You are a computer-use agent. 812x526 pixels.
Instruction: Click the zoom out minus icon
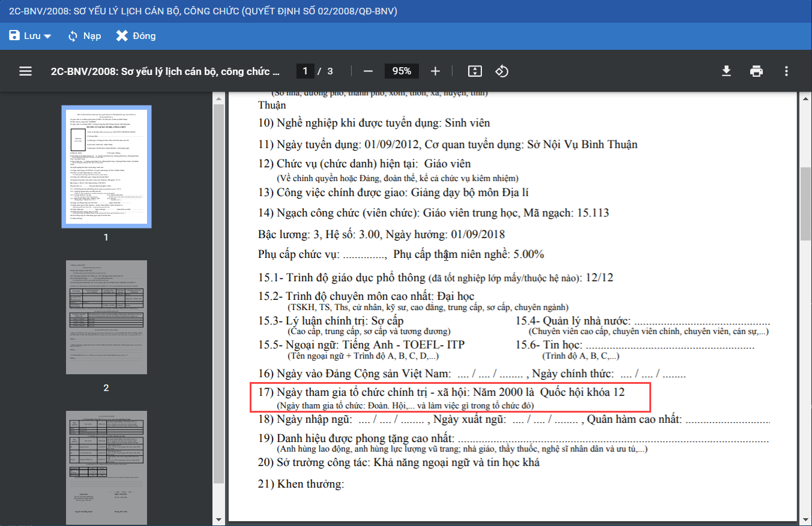pos(368,71)
